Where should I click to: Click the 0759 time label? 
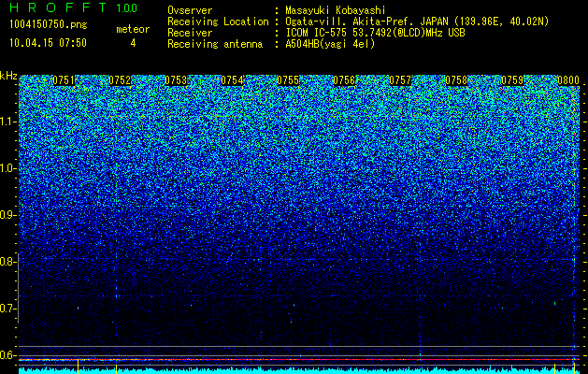(512, 80)
